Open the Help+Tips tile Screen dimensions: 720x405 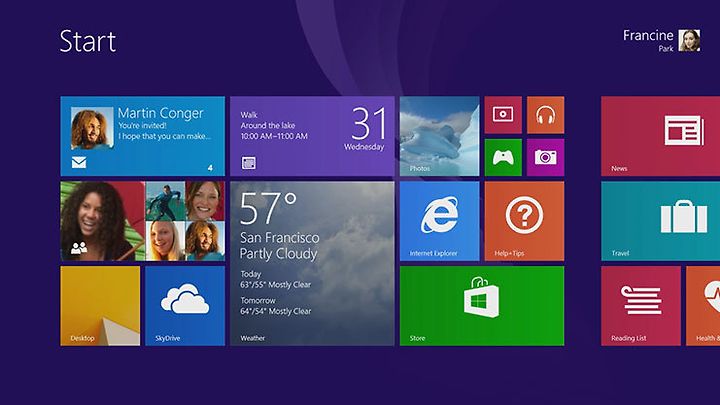coord(524,221)
